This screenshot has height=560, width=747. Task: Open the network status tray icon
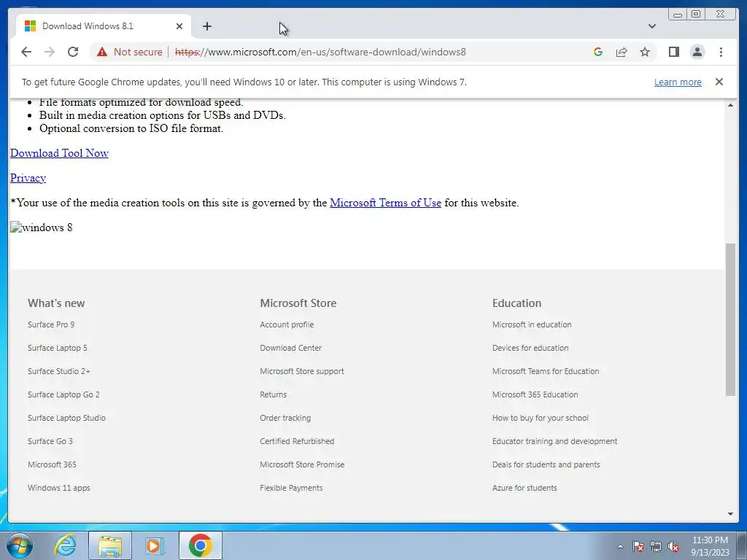(x=656, y=546)
